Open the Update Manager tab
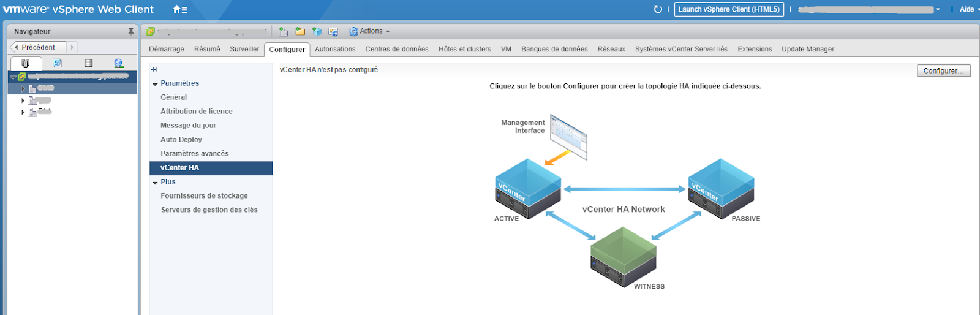The height and width of the screenshot is (315, 980). [x=808, y=49]
